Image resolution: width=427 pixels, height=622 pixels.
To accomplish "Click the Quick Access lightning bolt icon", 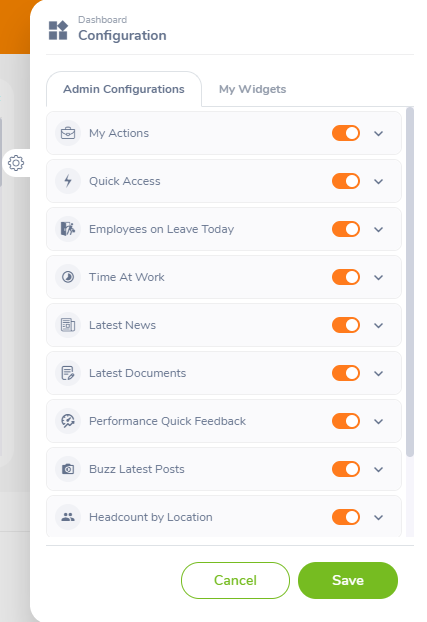I will point(68,181).
